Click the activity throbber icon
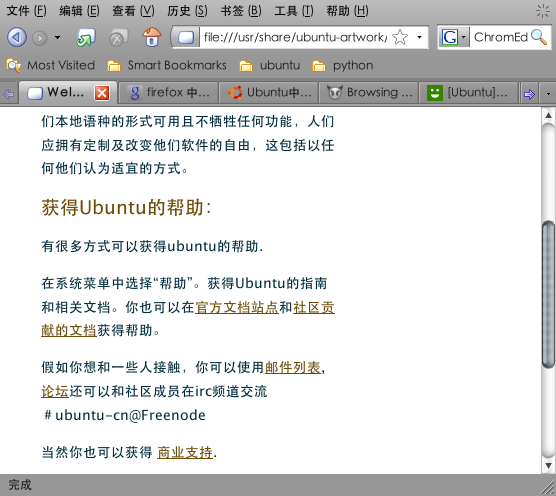This screenshot has height=496, width=556. 543,11
